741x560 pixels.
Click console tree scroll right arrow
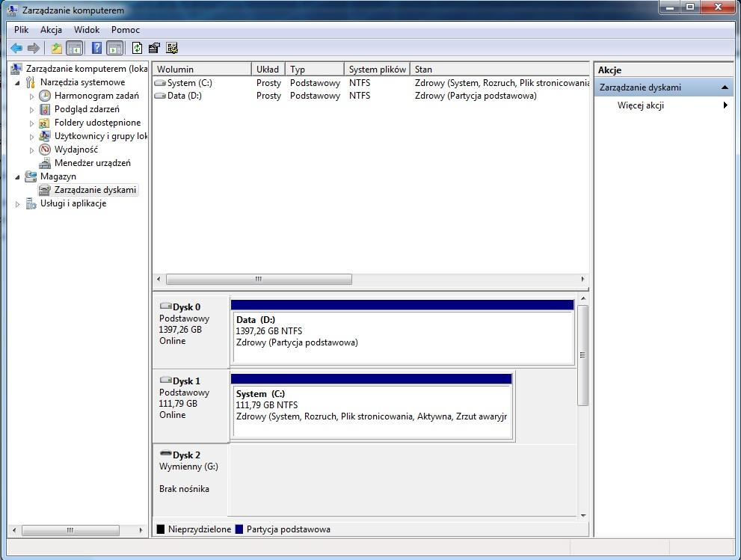(x=141, y=530)
